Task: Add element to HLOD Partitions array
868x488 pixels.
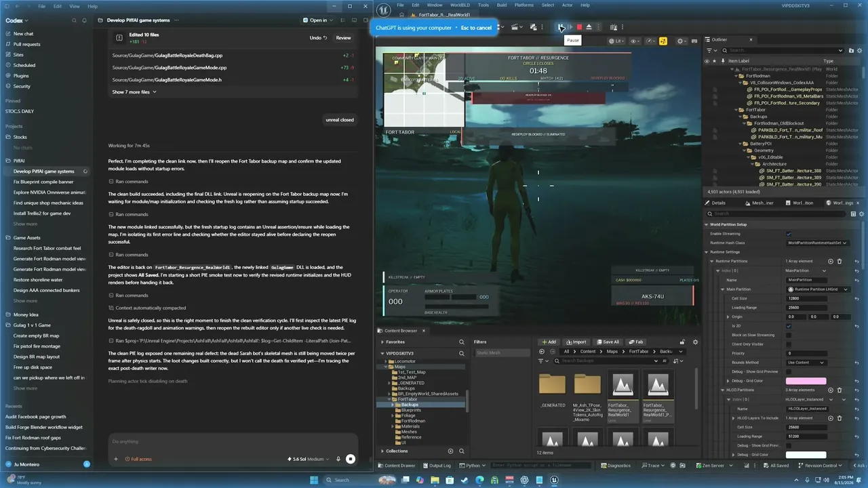Action: pos(831,390)
